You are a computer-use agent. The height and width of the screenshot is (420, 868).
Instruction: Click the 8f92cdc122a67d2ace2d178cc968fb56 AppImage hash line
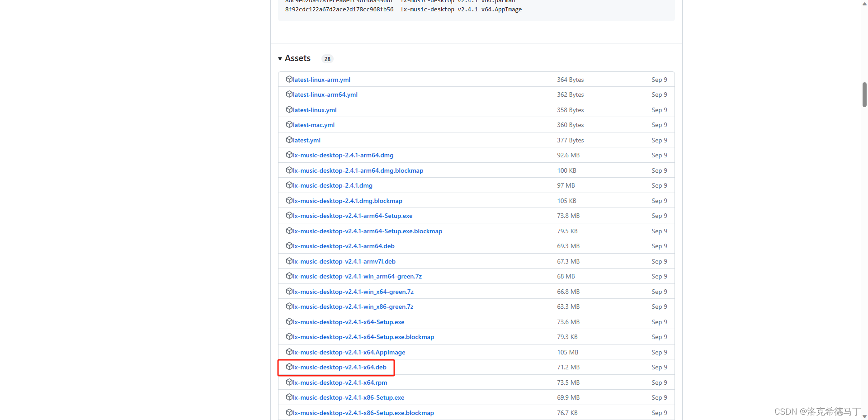coord(403,9)
